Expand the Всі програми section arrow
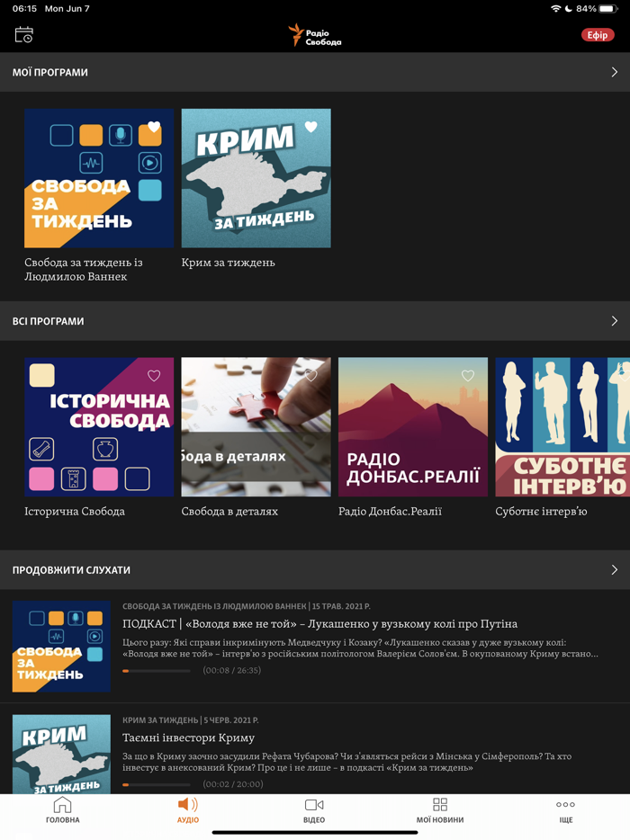This screenshot has width=630, height=840. [615, 321]
